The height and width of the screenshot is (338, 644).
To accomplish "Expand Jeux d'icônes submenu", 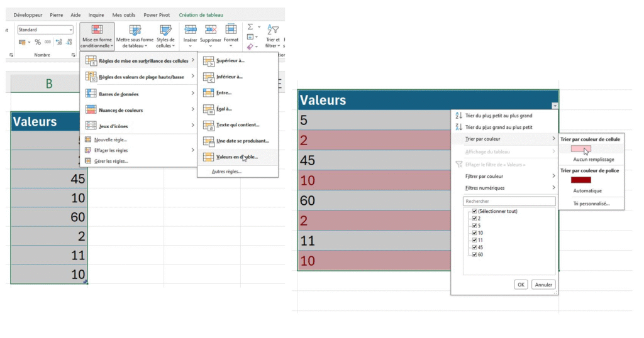I will (x=139, y=126).
